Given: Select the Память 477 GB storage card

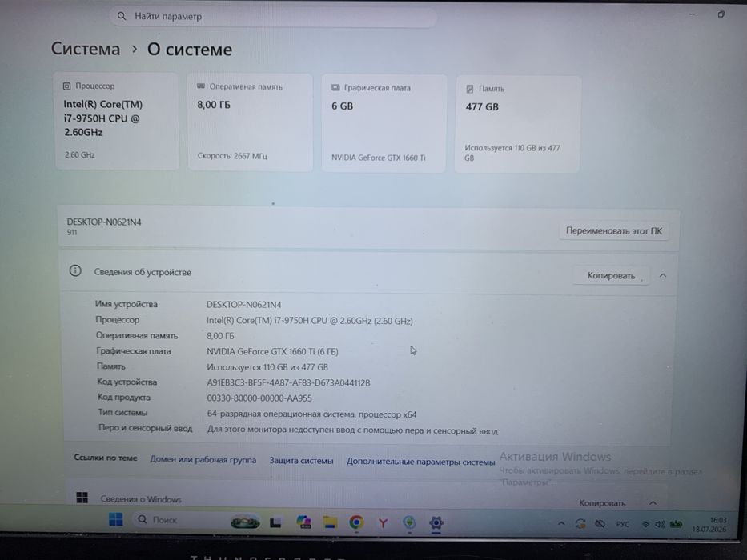Looking at the screenshot, I should coord(518,124).
